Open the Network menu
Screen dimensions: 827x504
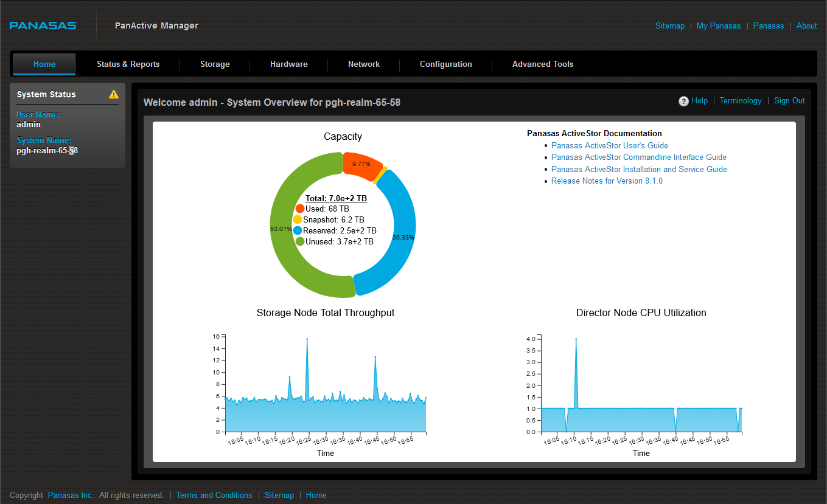tap(364, 64)
